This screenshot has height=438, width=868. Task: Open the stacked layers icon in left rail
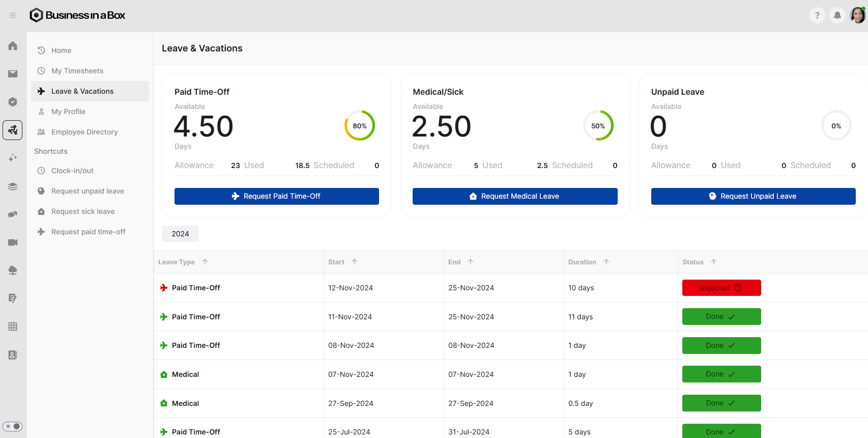pyautogui.click(x=13, y=186)
